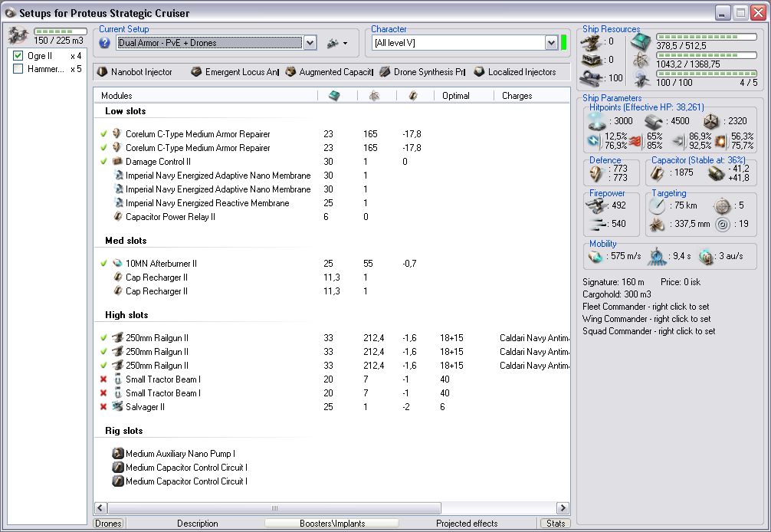The image size is (771, 532).
Task: Click the drone bay capacity bar 150 / 225 m3
Action: pos(60,31)
